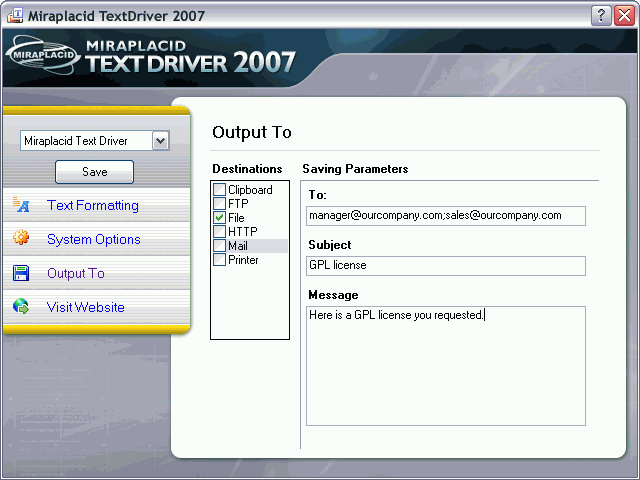Click the Subject field containing GPL license
Image resolution: width=640 pixels, height=480 pixels.
(x=446, y=266)
